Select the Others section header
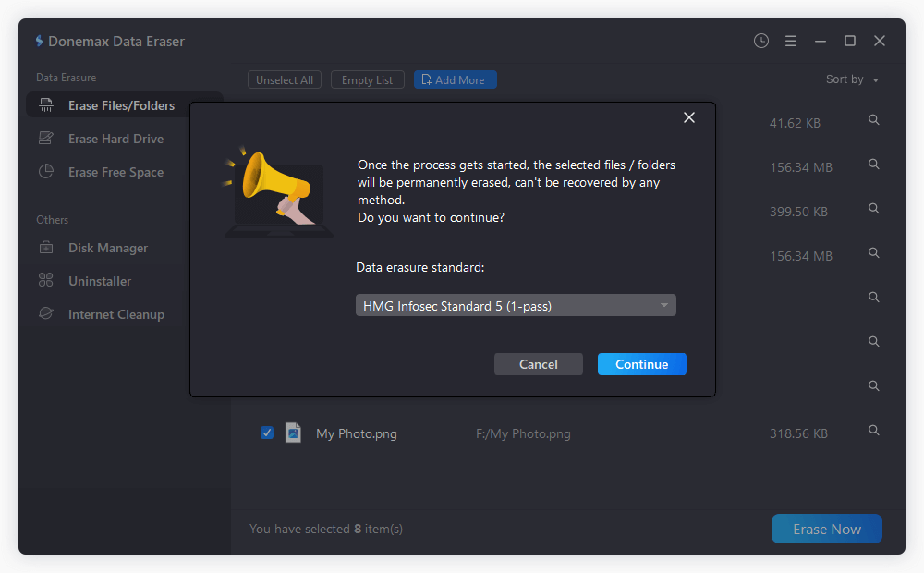This screenshot has height=573, width=924. 53,219
